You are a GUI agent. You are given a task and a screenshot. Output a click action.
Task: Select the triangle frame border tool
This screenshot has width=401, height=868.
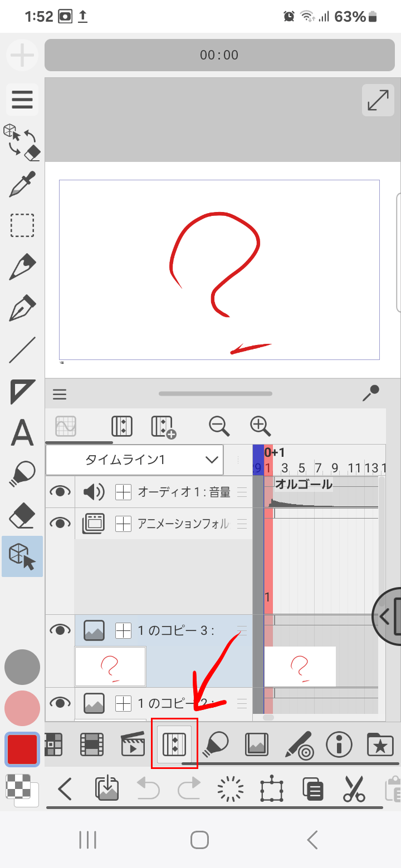pyautogui.click(x=22, y=392)
